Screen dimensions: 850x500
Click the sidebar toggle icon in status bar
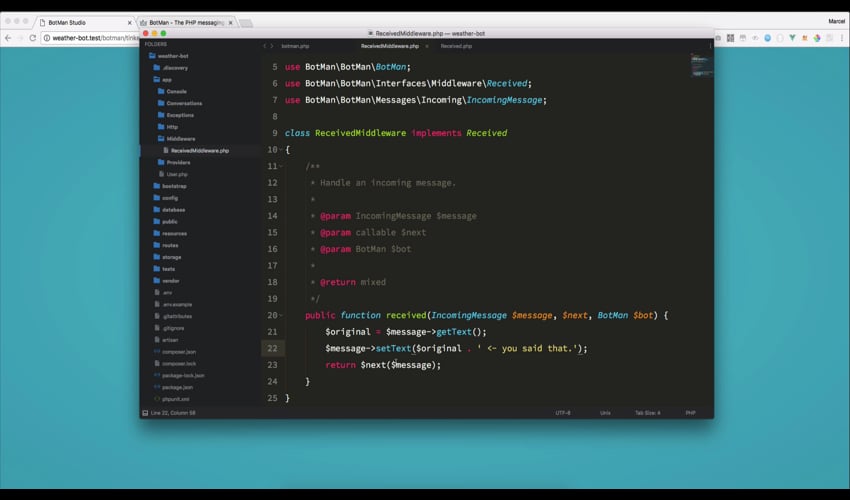[145, 413]
